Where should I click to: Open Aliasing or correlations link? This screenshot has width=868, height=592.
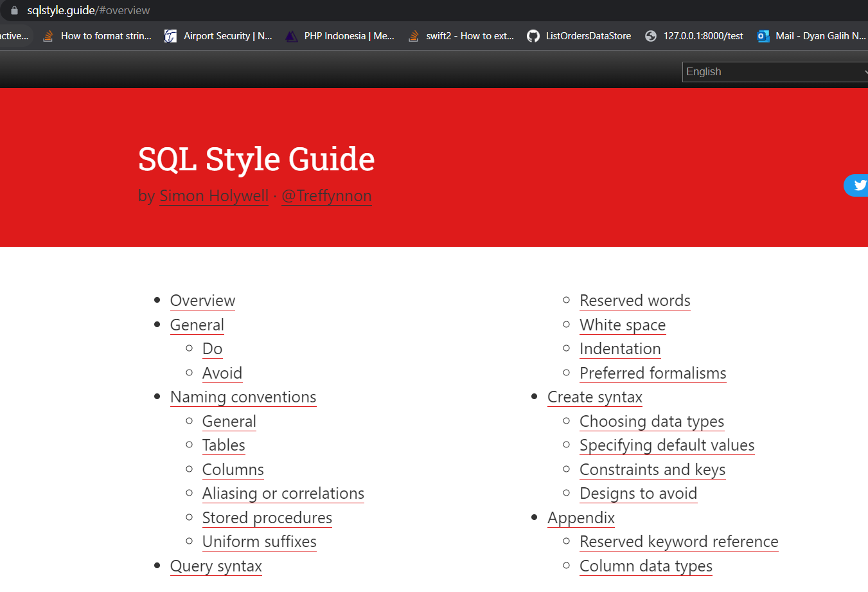[x=283, y=494]
